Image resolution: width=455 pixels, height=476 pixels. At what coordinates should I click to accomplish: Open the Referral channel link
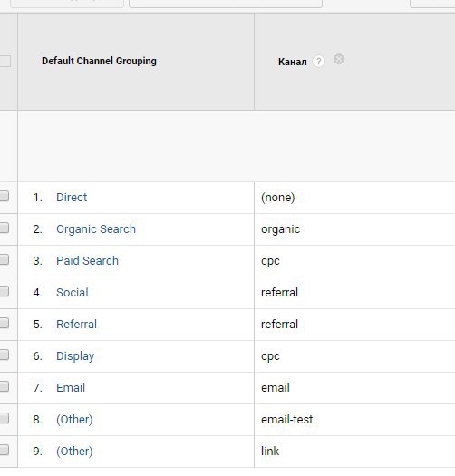pyautogui.click(x=76, y=325)
